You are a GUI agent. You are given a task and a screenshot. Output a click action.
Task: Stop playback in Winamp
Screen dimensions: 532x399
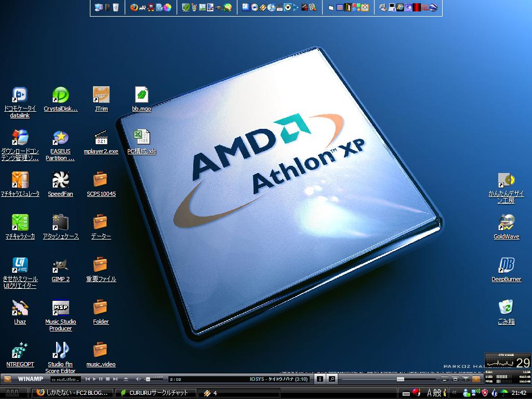pyautogui.click(x=108, y=379)
